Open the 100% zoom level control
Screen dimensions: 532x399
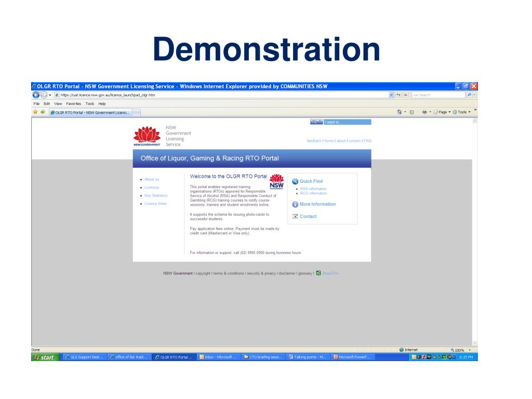461,350
